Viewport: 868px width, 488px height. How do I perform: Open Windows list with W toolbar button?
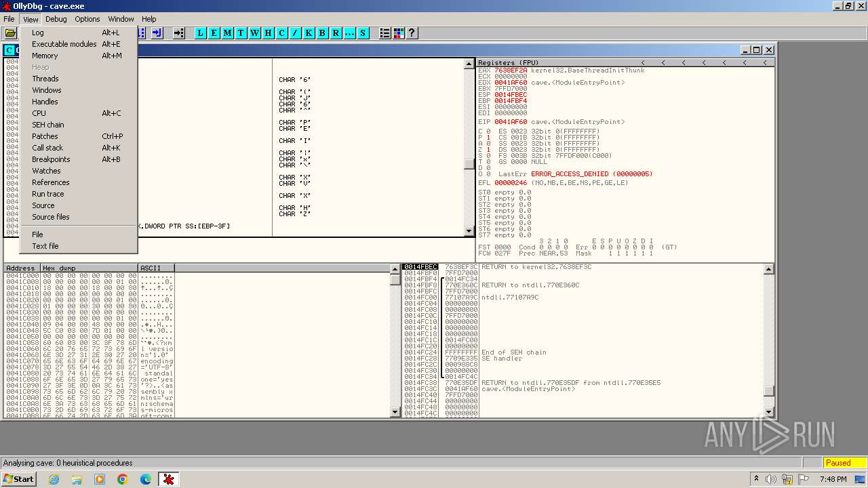[x=255, y=33]
